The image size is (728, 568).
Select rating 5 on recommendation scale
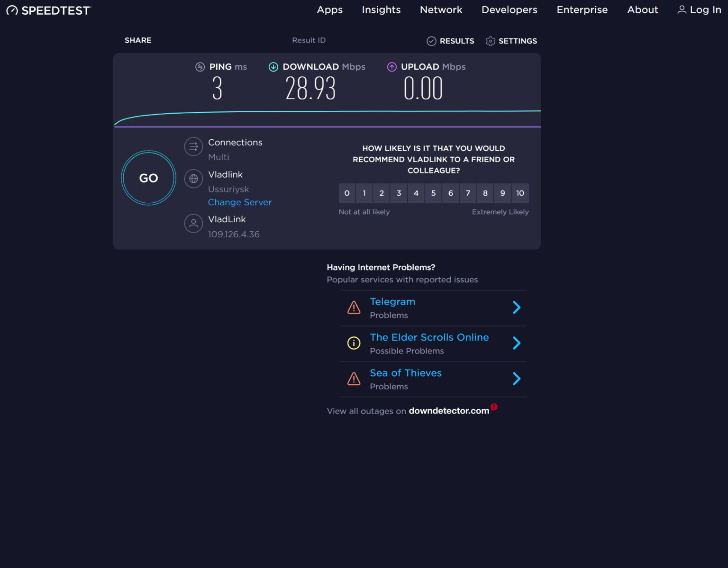point(433,193)
